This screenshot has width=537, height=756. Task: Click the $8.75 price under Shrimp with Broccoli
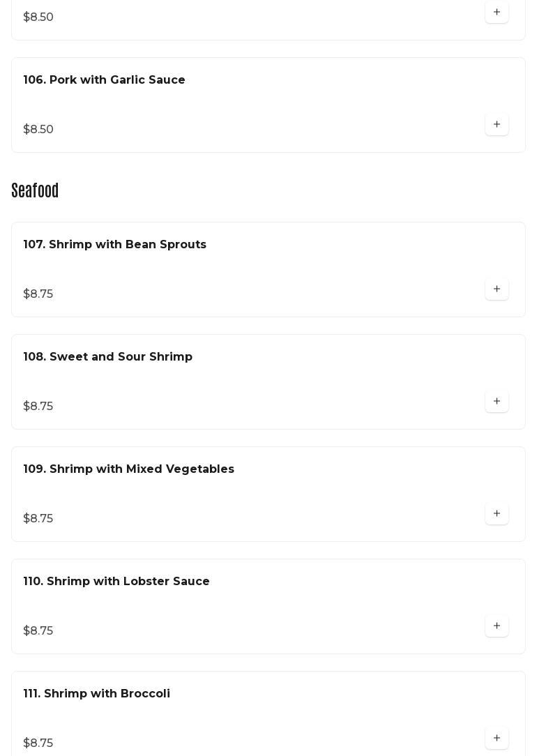click(38, 743)
